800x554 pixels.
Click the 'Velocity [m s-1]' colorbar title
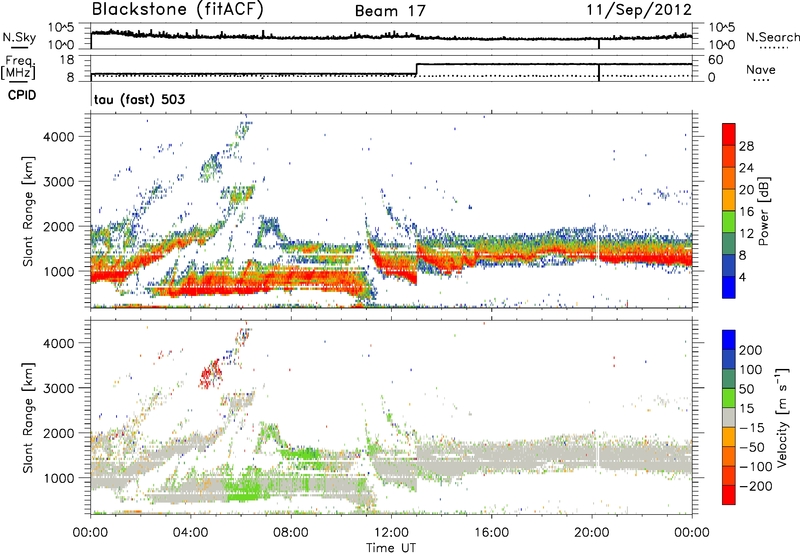[x=782, y=417]
